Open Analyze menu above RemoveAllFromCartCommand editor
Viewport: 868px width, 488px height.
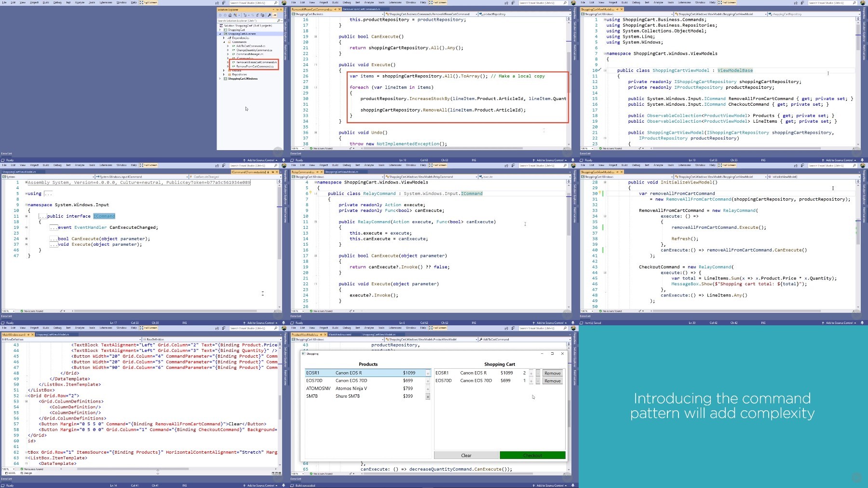click(x=369, y=2)
